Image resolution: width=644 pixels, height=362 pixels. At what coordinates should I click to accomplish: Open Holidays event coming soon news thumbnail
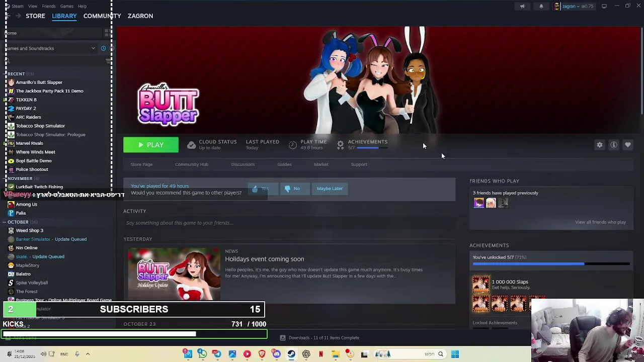point(174,274)
